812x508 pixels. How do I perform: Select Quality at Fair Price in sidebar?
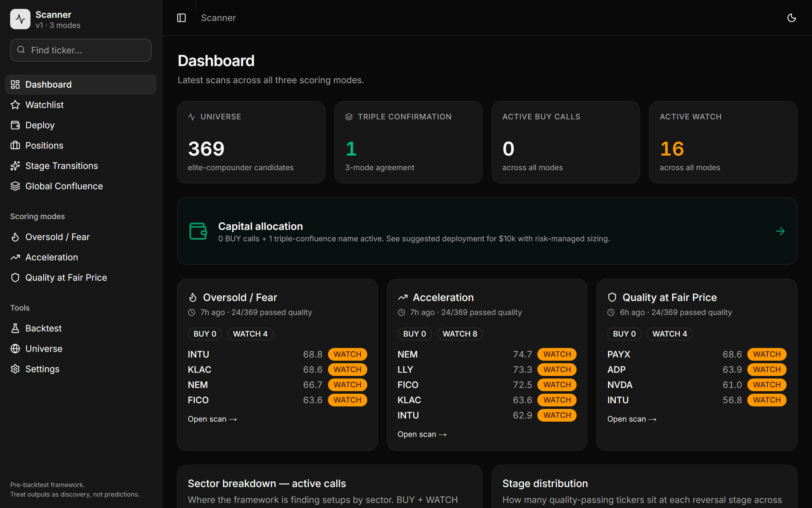coord(81,277)
